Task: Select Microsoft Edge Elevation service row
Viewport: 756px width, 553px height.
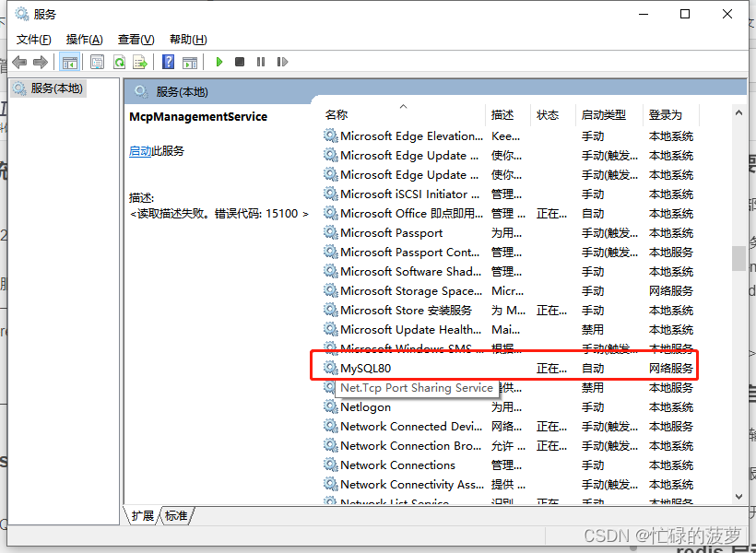Action: point(509,136)
